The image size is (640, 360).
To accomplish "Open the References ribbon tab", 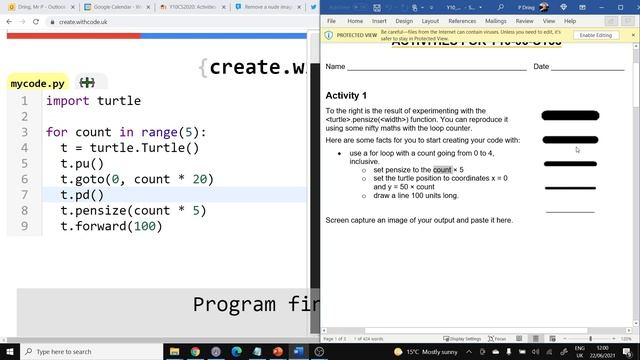I will 462,21.
